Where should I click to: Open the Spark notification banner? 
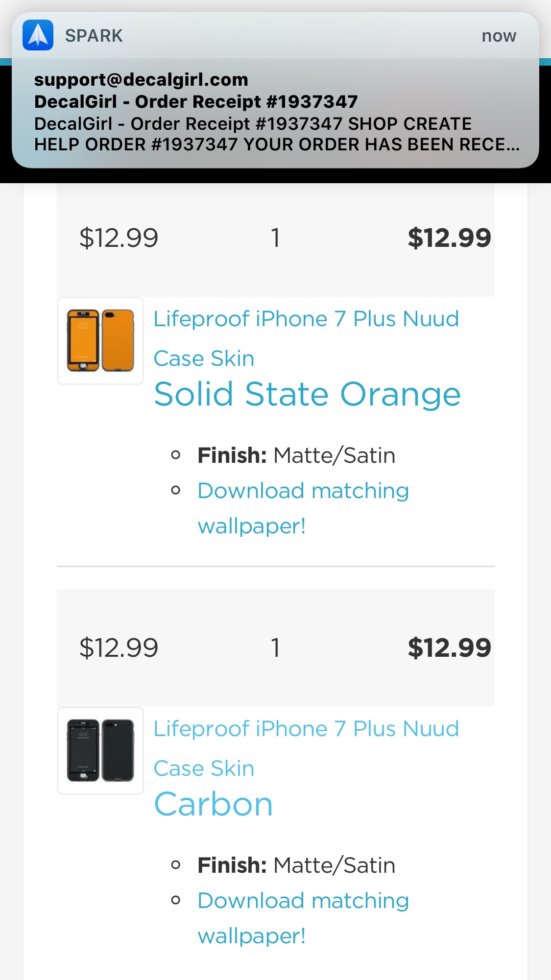pos(275,90)
